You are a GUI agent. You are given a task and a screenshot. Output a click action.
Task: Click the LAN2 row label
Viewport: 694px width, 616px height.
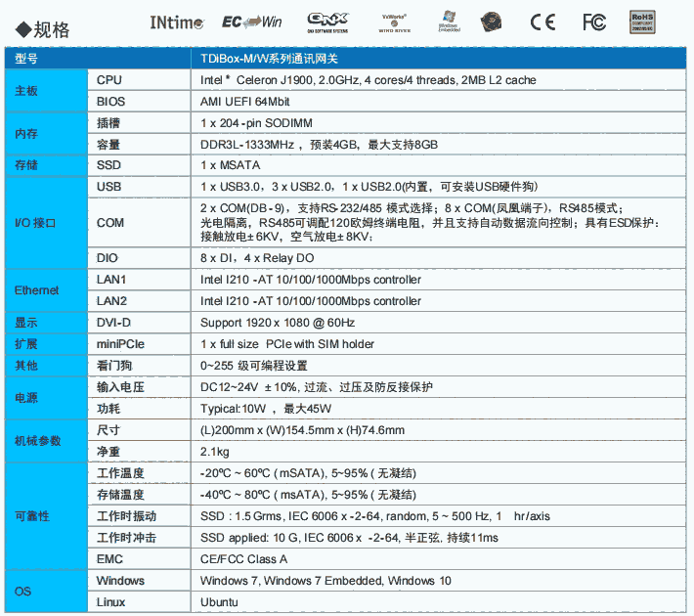pyautogui.click(x=111, y=301)
